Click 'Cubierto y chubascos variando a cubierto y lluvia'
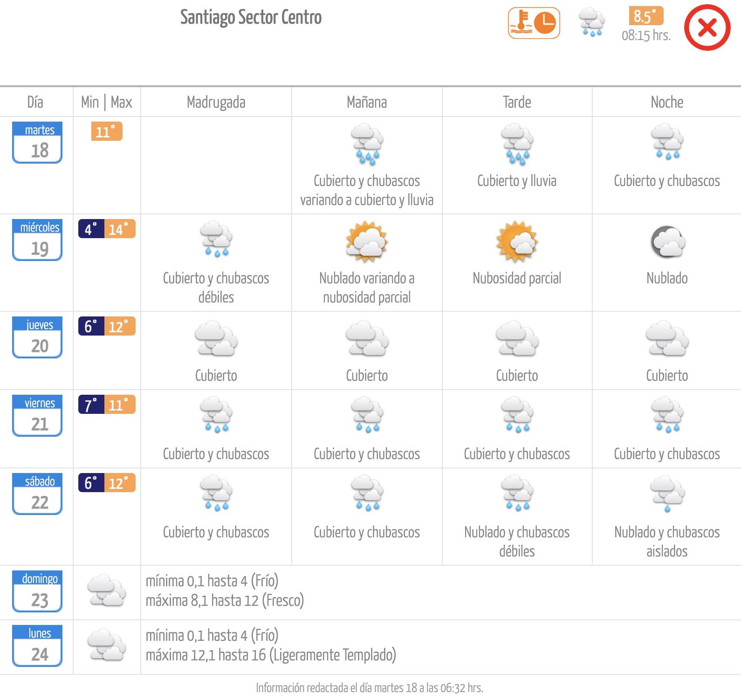 367,190
